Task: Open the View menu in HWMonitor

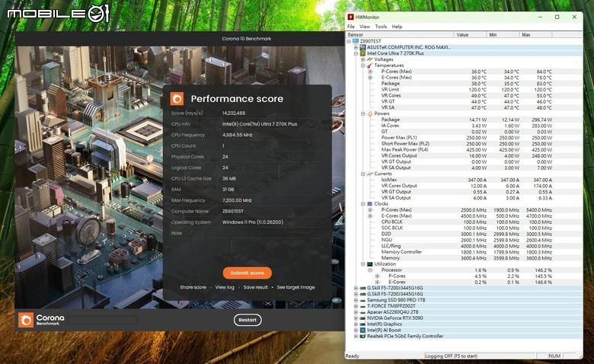Action: pos(365,27)
